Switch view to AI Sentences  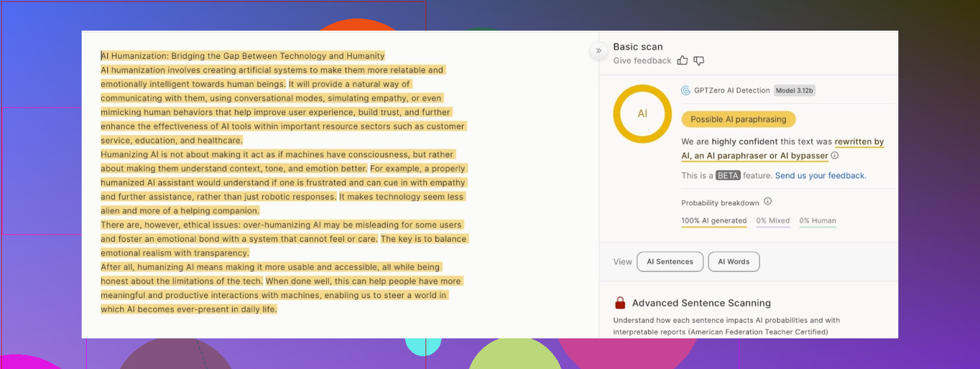pos(670,262)
